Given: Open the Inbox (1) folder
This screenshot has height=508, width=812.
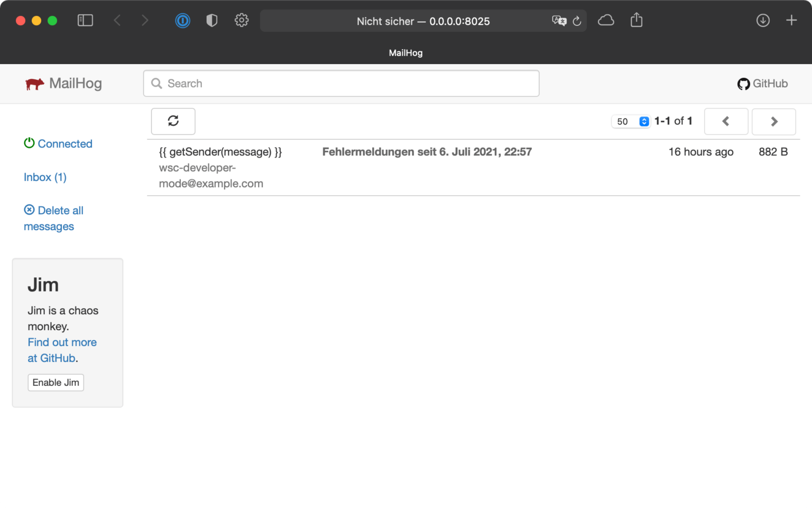Looking at the screenshot, I should (x=45, y=177).
